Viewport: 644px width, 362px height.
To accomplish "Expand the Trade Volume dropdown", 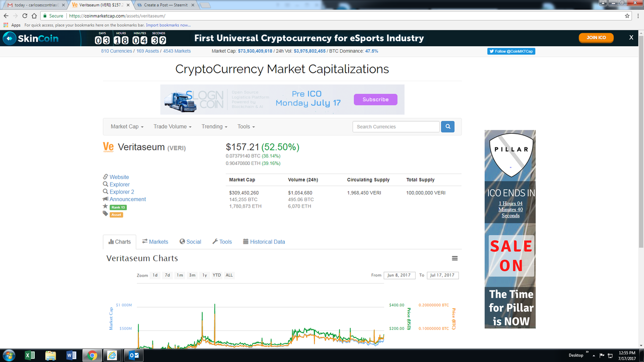I will (x=173, y=127).
